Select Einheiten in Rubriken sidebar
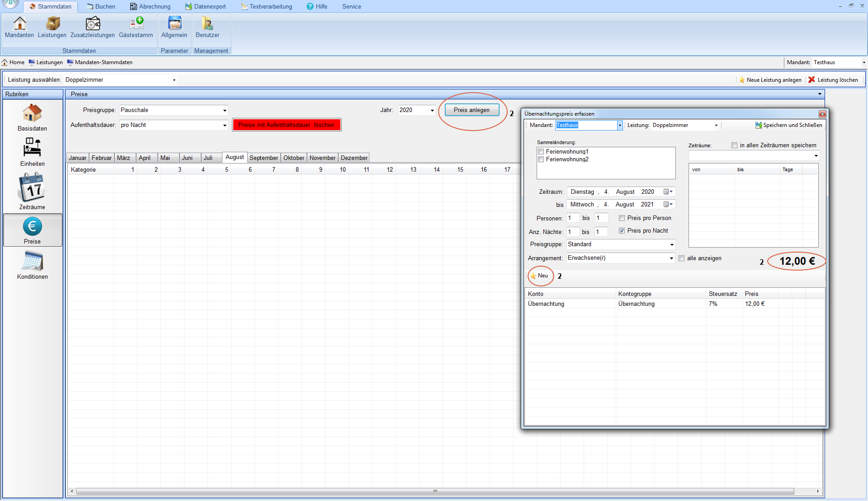This screenshot has width=868, height=501. pyautogui.click(x=32, y=152)
